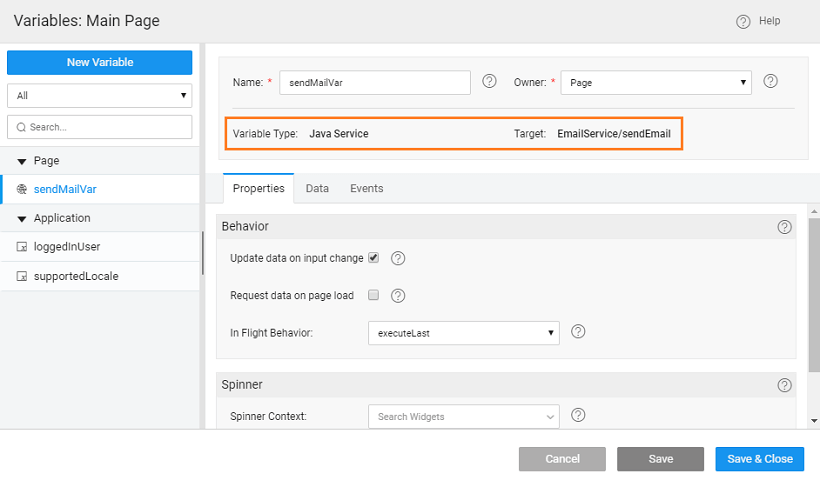820x487 pixels.
Task: Enable Request data on page load
Action: click(374, 295)
